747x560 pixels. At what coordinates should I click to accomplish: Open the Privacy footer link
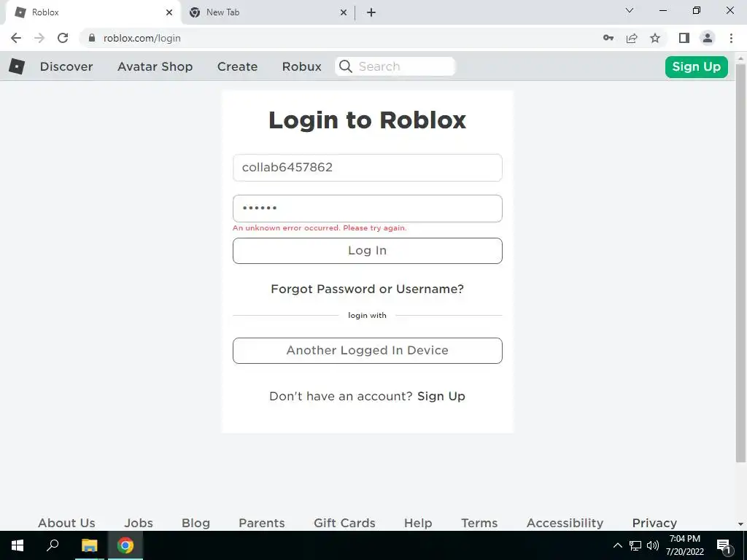[654, 523]
